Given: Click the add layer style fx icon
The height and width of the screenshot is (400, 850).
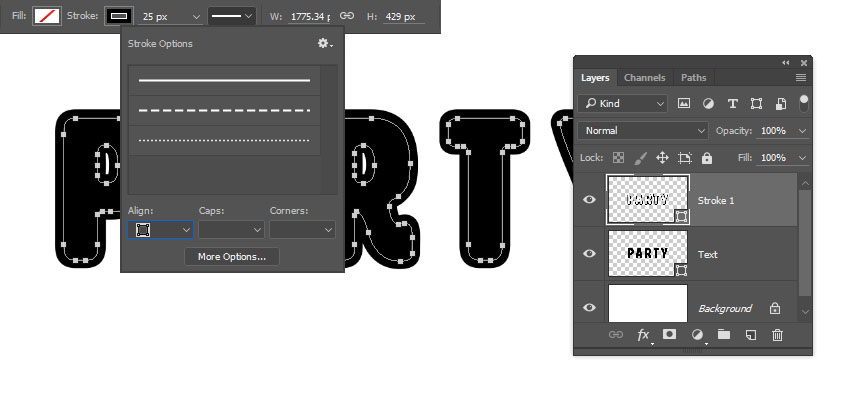Looking at the screenshot, I should coord(643,335).
